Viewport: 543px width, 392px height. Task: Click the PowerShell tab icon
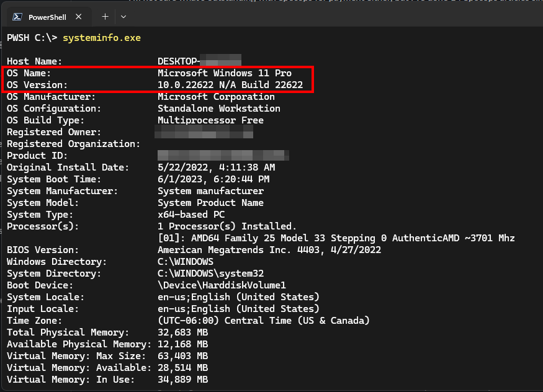[17, 17]
